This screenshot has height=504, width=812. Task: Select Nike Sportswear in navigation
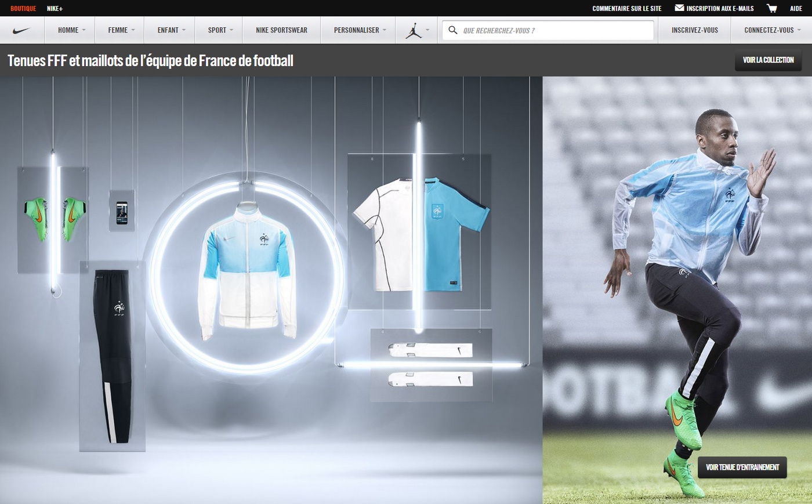point(281,30)
